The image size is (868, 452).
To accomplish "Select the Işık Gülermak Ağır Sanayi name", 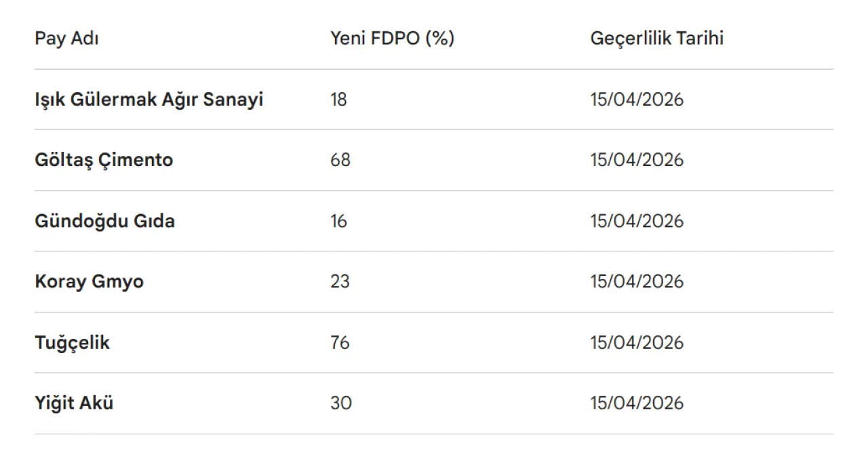I will (149, 100).
